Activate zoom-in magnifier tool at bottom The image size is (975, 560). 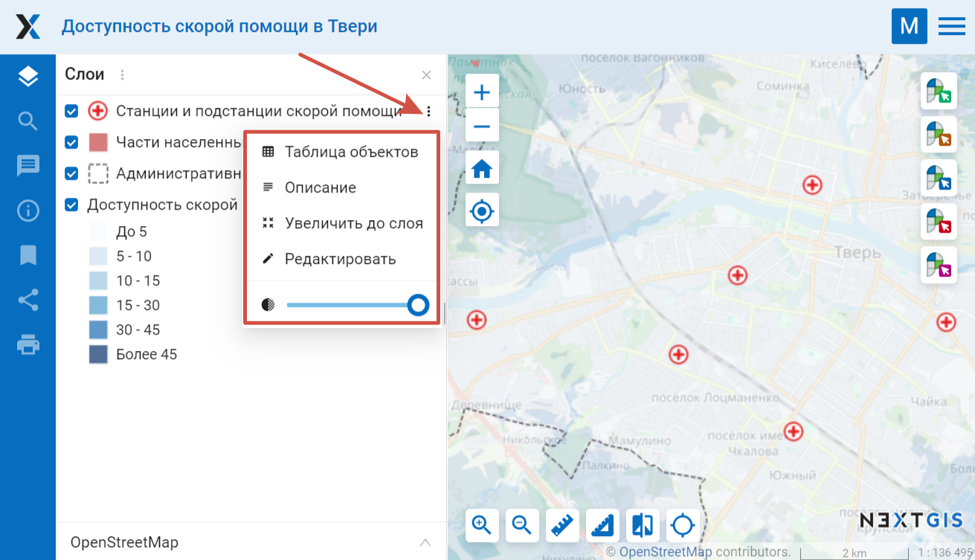(x=482, y=526)
